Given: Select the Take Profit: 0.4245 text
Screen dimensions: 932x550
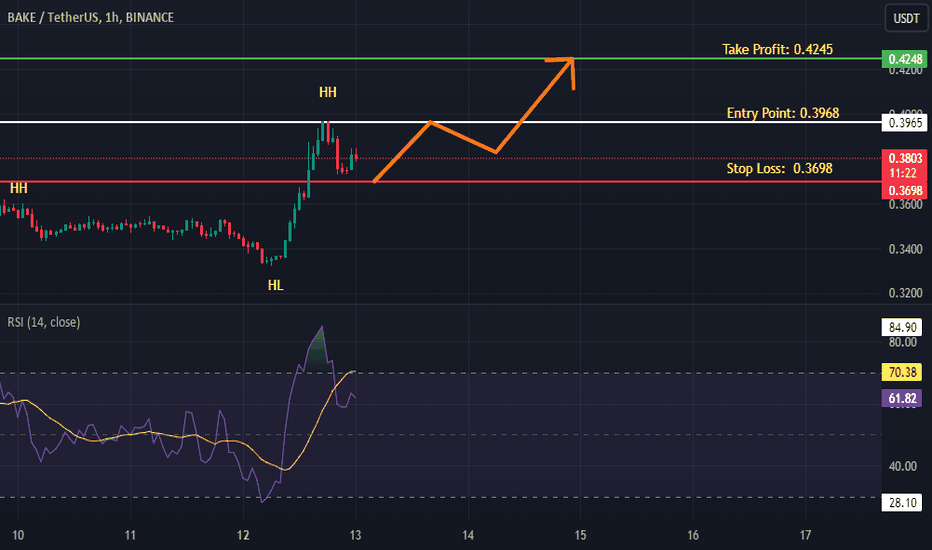Looking at the screenshot, I should [777, 49].
